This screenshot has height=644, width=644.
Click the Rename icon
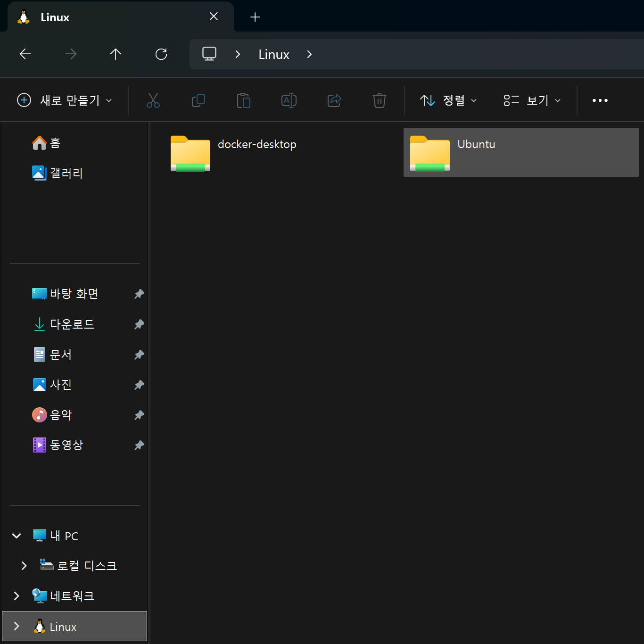point(289,100)
